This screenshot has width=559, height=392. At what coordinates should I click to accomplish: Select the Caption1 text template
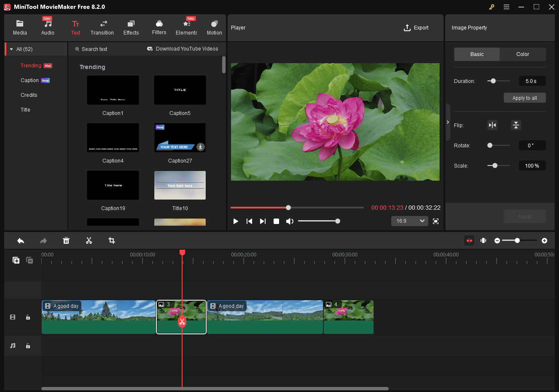(x=113, y=90)
